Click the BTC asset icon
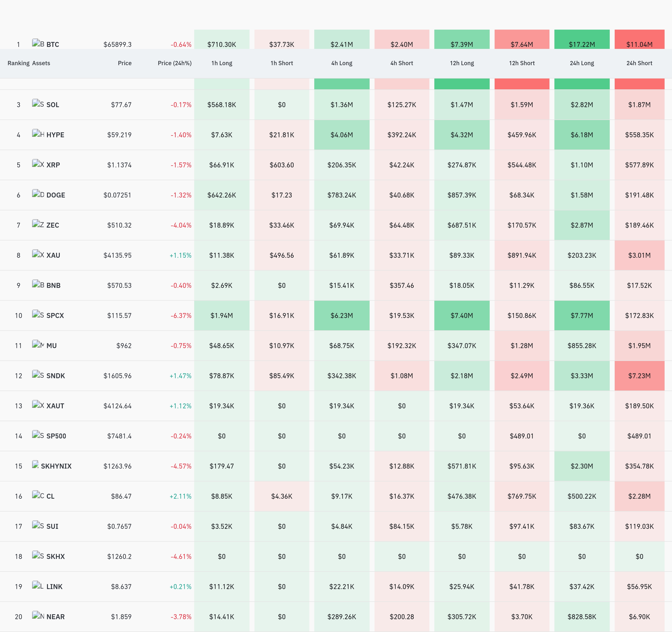 [x=38, y=43]
